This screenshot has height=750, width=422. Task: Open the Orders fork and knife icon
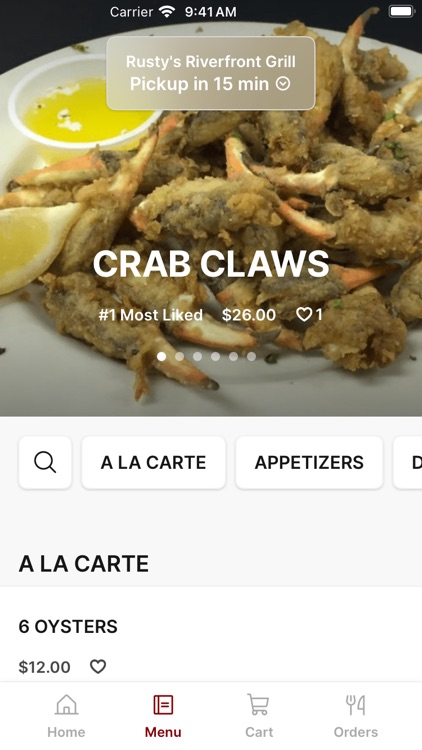(355, 705)
